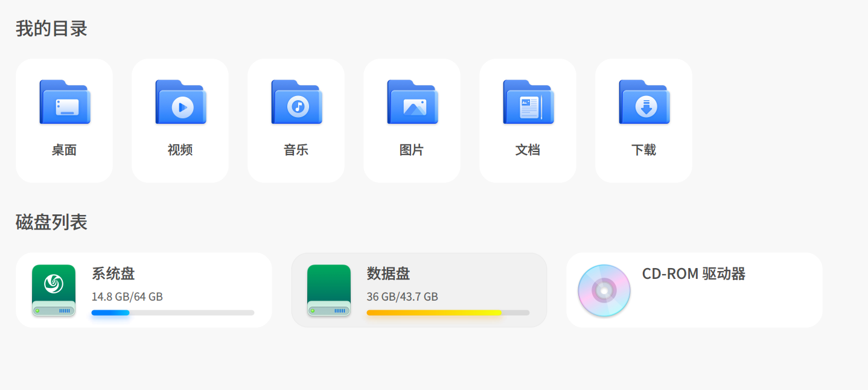This screenshot has height=390, width=868.
Task: Select the 数据盘 drive icon
Action: (x=329, y=292)
